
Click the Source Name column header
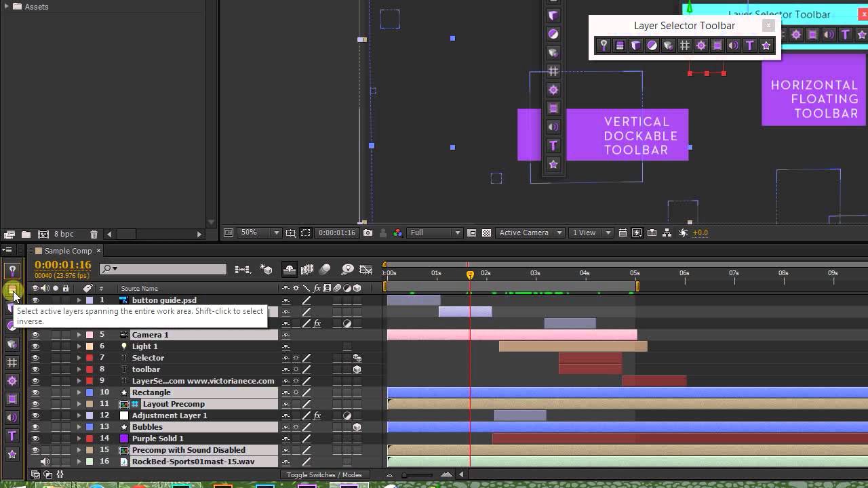[140, 289]
